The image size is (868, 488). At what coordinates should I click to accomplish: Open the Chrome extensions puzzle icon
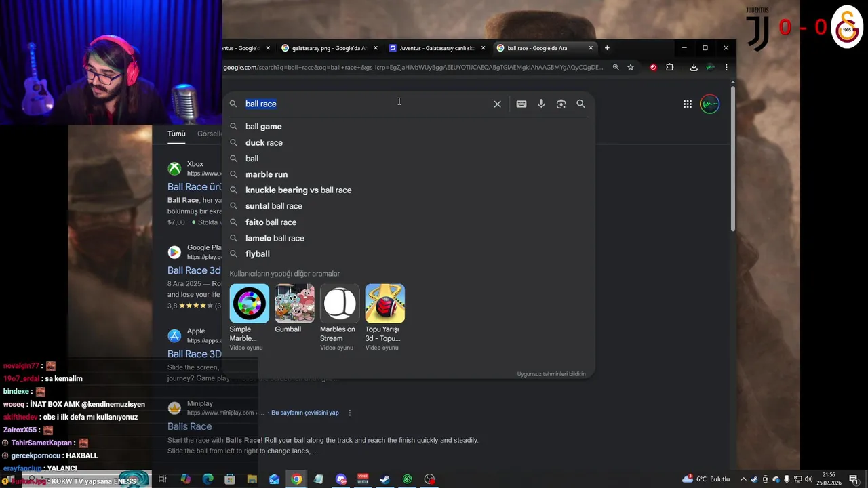(669, 67)
